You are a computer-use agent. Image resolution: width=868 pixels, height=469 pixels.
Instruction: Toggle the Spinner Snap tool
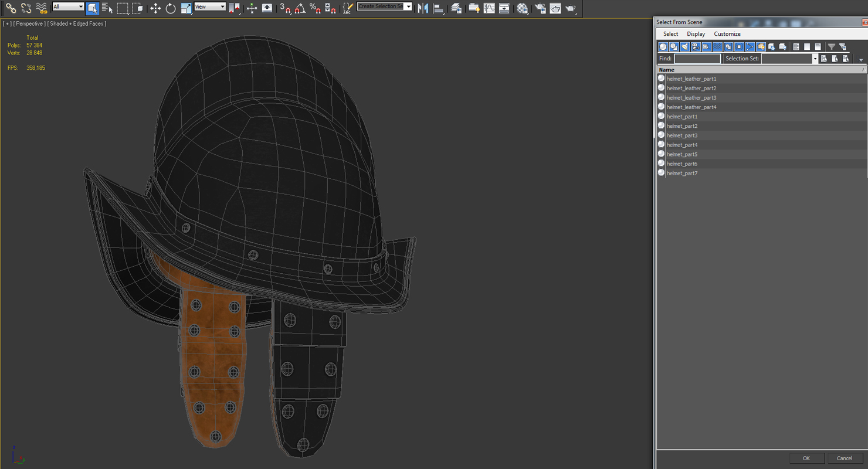(331, 8)
